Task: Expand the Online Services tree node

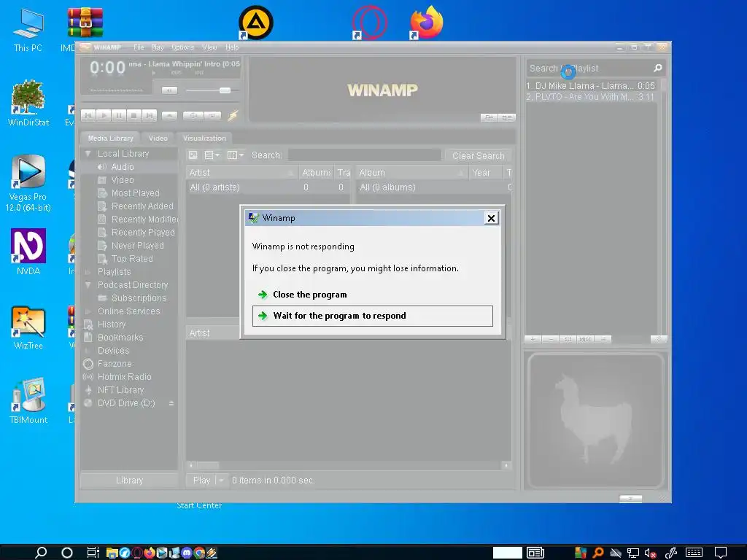Action: click(x=88, y=311)
